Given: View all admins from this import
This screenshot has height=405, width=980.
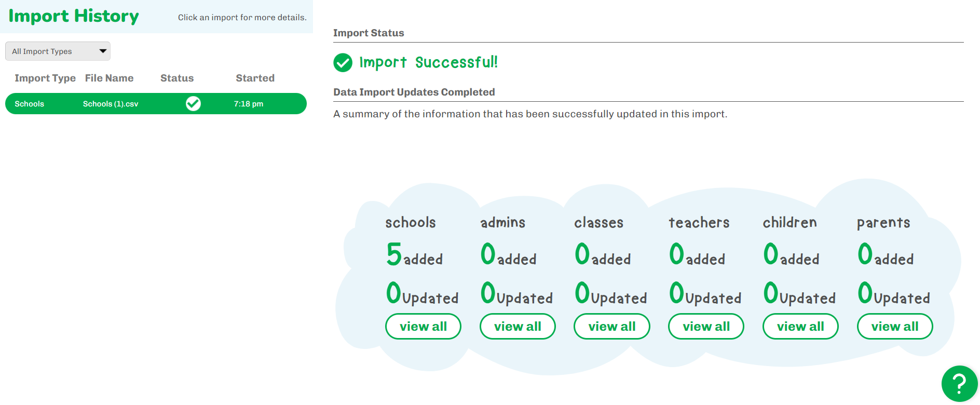Looking at the screenshot, I should coord(518,327).
